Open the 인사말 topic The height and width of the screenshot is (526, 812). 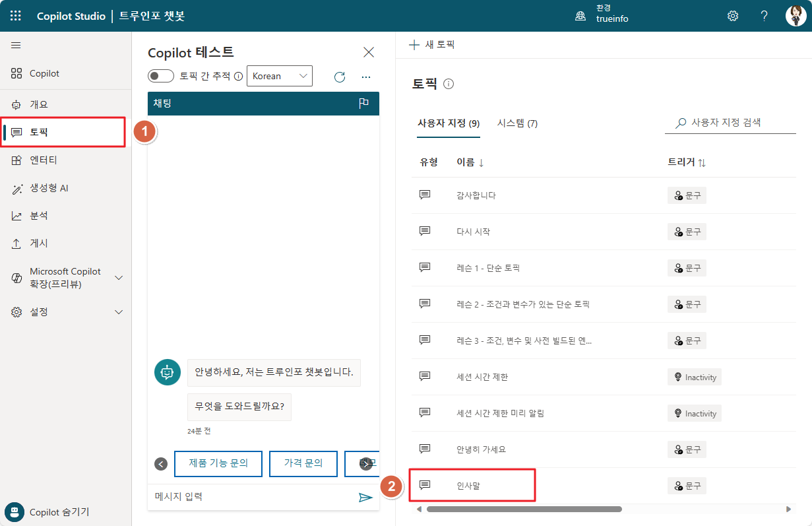[468, 486]
